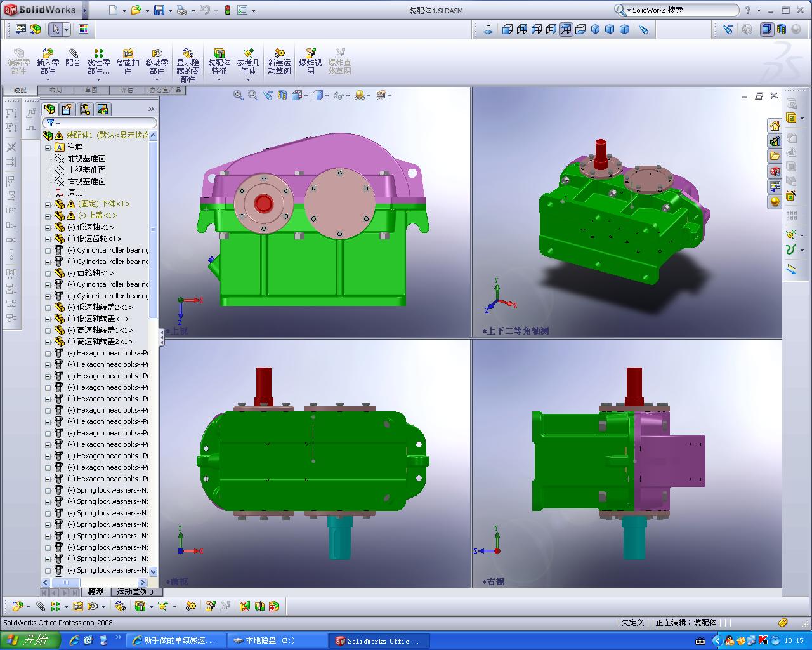Screen dimensions: 812x650
Task: Click the Rebuild traffic light icon
Action: click(227, 10)
